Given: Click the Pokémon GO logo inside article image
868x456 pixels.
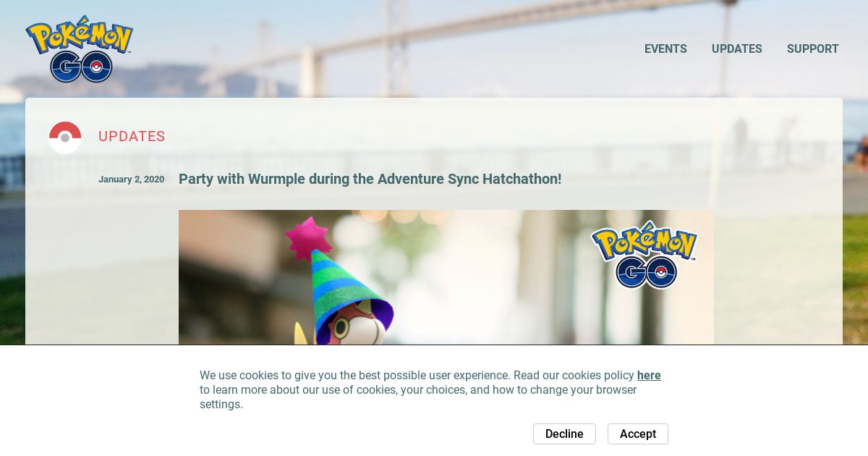Looking at the screenshot, I should (x=644, y=255).
